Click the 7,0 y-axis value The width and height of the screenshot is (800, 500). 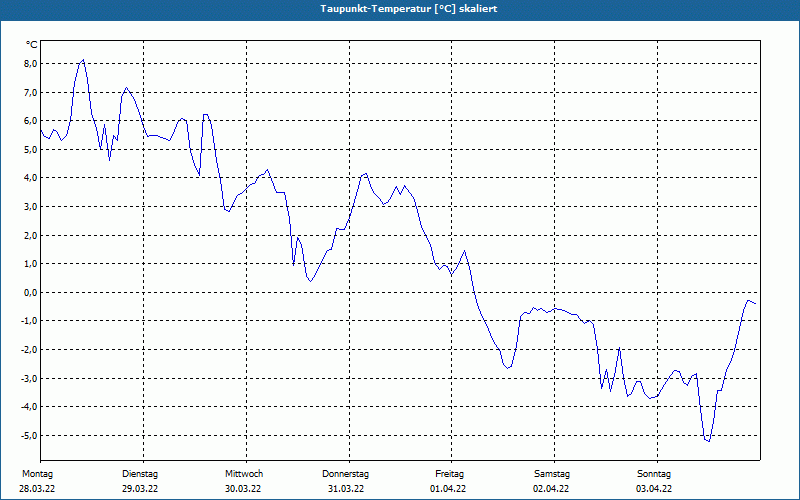pyautogui.click(x=30, y=92)
